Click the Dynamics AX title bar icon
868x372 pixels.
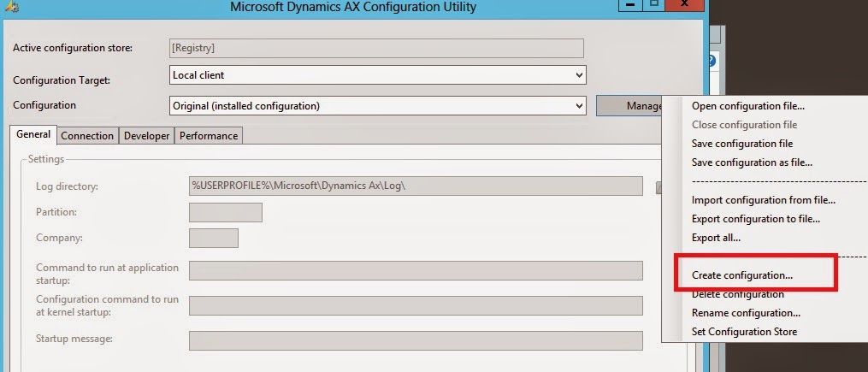pyautogui.click(x=10, y=6)
